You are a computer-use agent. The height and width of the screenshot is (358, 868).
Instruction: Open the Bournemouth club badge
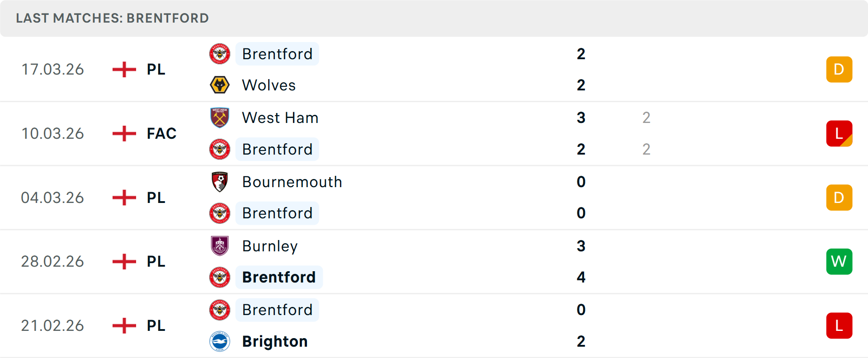[220, 182]
